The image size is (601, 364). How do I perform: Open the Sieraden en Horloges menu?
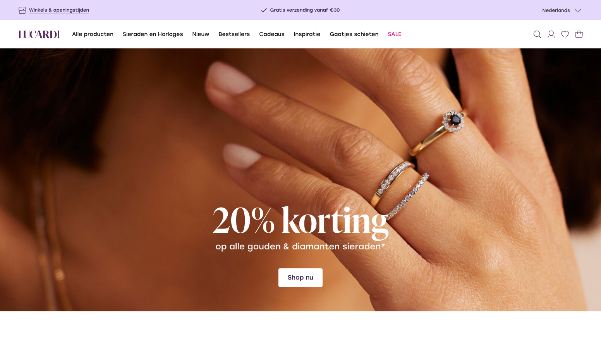click(x=153, y=34)
